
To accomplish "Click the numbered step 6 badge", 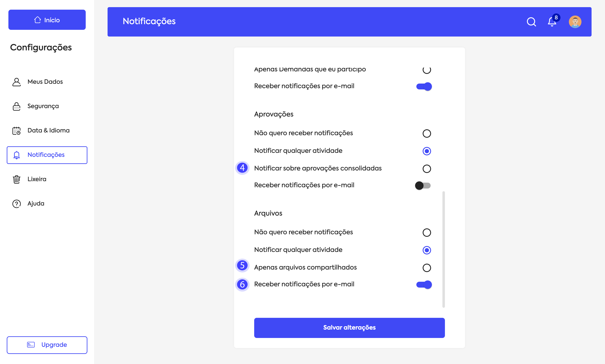I will click(x=242, y=284).
